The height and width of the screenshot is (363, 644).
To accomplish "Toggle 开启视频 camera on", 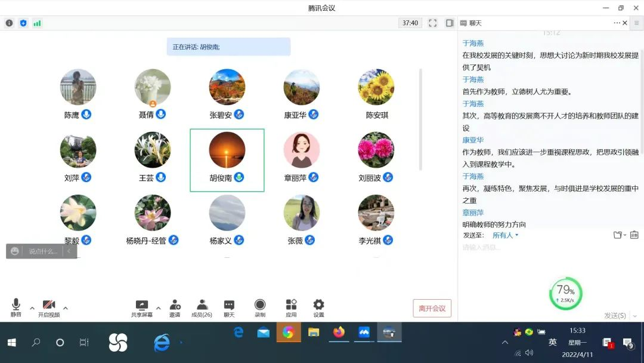I will 49,306.
